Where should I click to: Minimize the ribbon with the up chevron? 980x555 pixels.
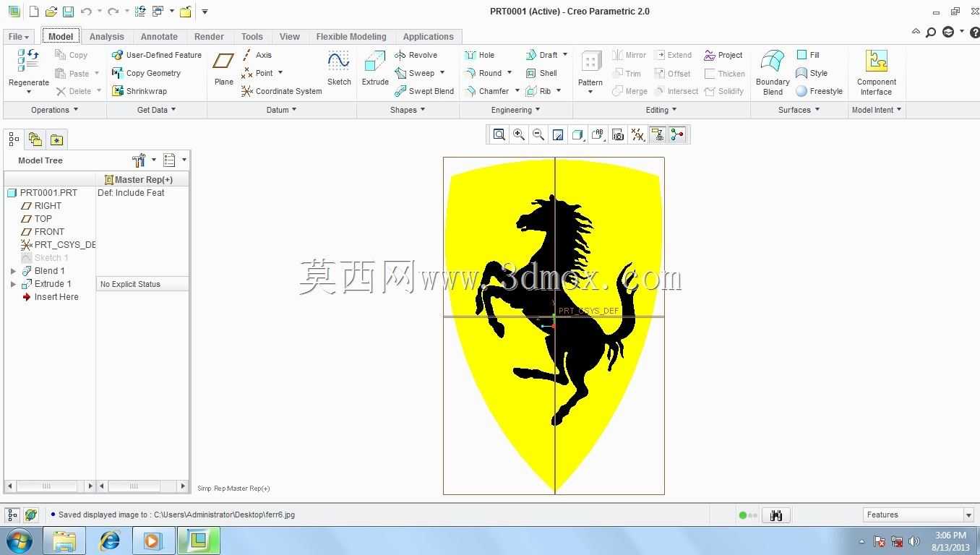(x=916, y=32)
